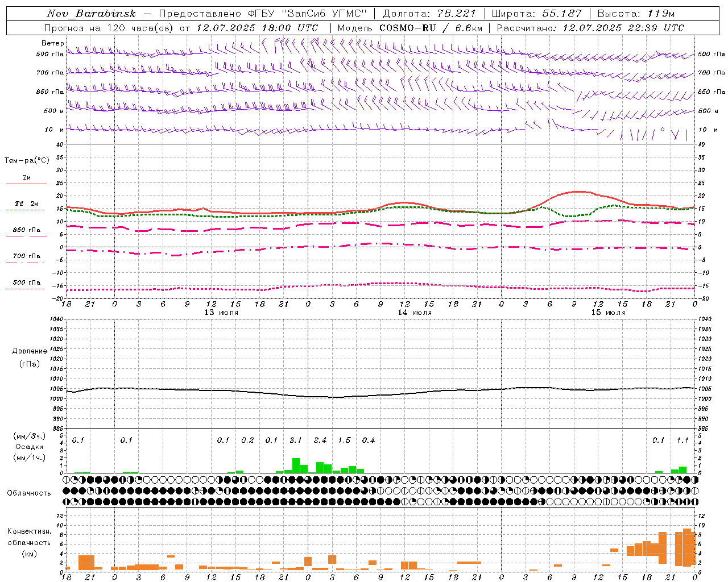
Task: Click the latitude value Широта: 55.187
Action: click(x=536, y=14)
